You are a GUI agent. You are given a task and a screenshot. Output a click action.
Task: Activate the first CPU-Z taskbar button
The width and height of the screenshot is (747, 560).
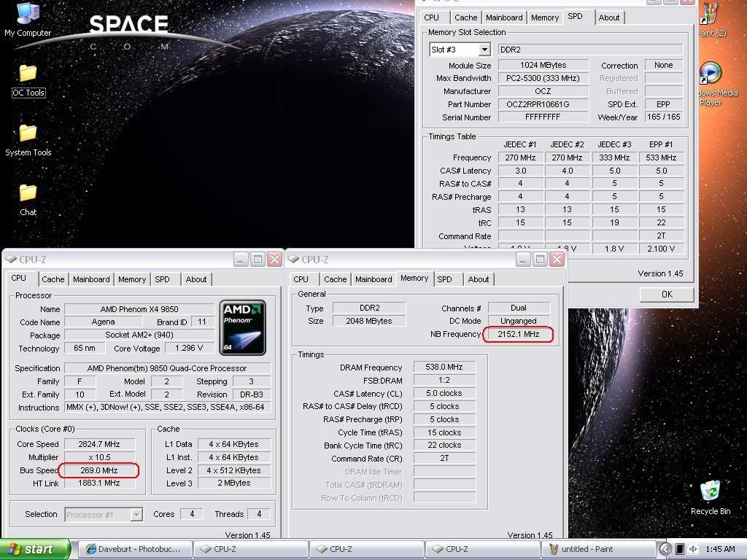point(251,549)
